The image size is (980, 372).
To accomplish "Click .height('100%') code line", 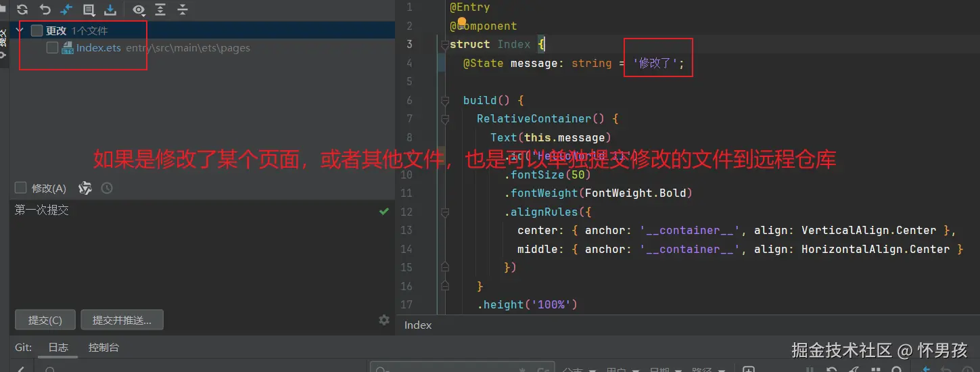I will [x=528, y=304].
